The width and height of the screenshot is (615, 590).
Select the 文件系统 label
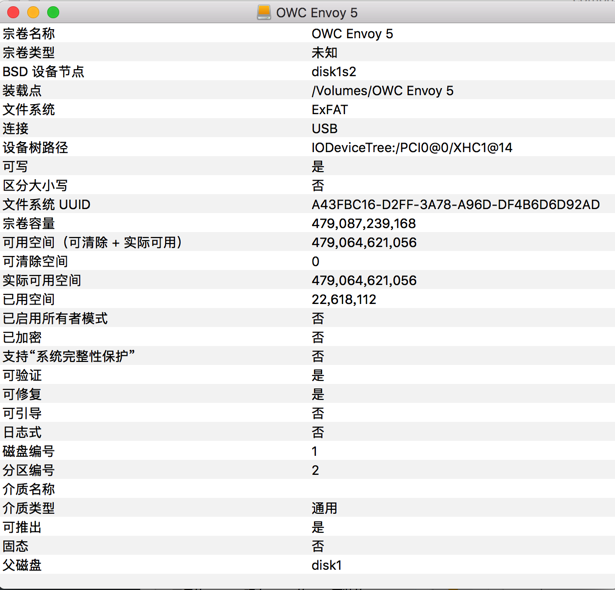tap(29, 109)
